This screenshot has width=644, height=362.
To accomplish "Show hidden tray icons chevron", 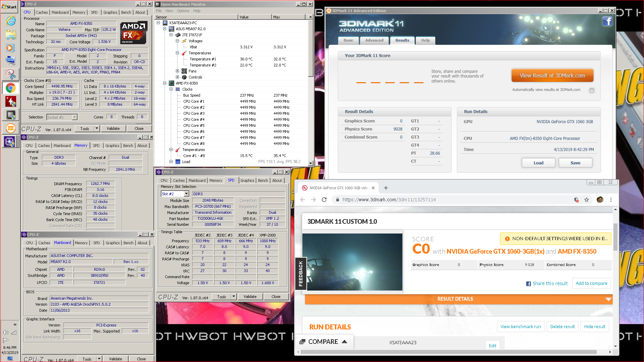I will (x=15, y=324).
